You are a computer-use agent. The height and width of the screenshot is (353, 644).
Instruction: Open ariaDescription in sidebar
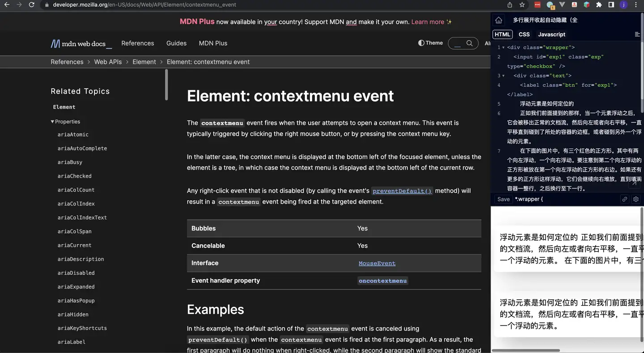point(80,259)
